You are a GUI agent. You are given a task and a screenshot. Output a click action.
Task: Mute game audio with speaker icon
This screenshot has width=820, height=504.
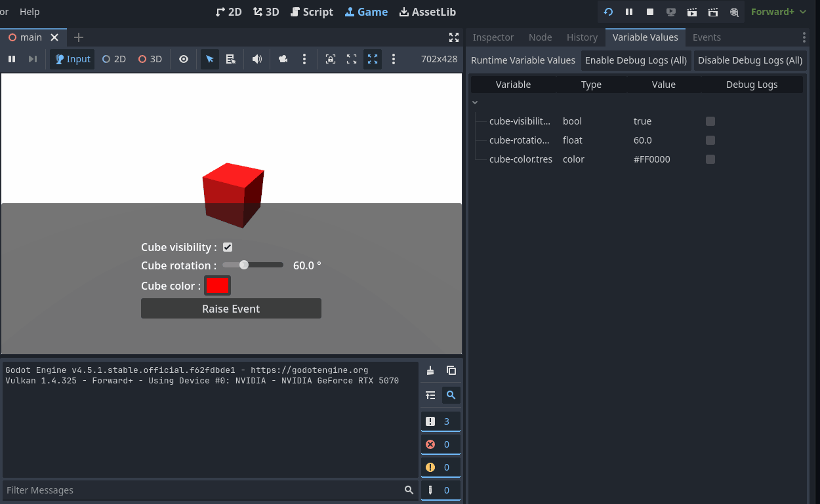(x=257, y=59)
